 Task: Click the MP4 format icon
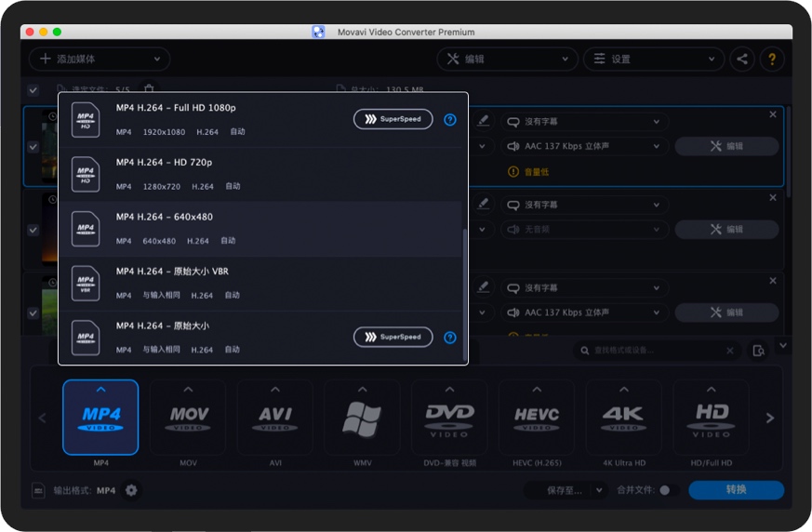click(100, 418)
